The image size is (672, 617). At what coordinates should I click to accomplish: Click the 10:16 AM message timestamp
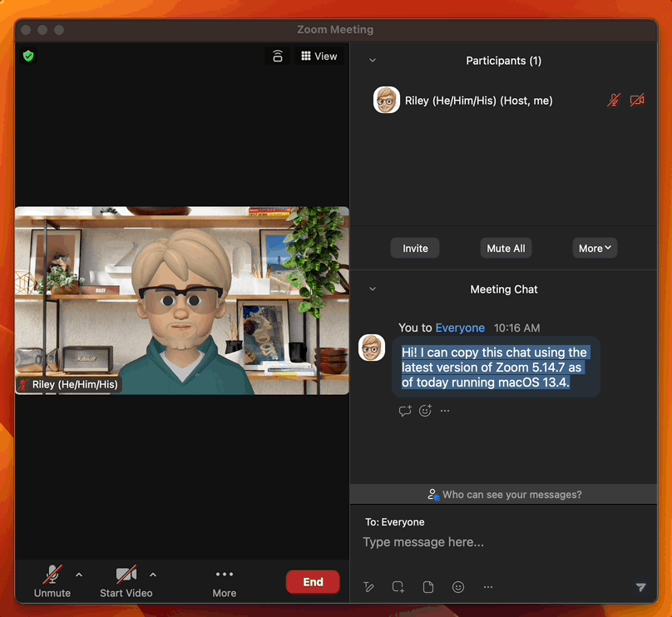point(516,328)
